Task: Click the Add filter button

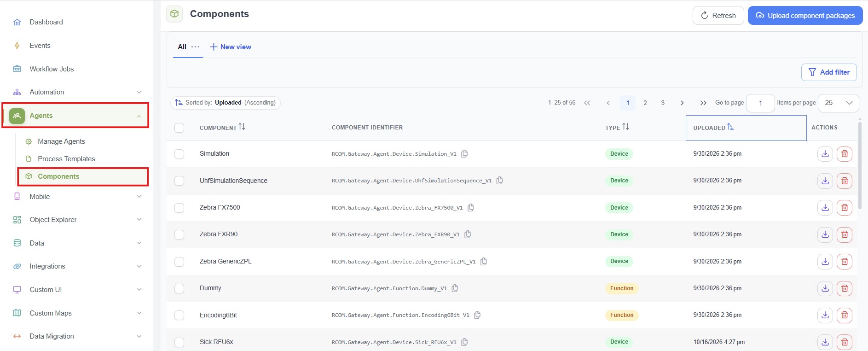Action: tap(829, 72)
